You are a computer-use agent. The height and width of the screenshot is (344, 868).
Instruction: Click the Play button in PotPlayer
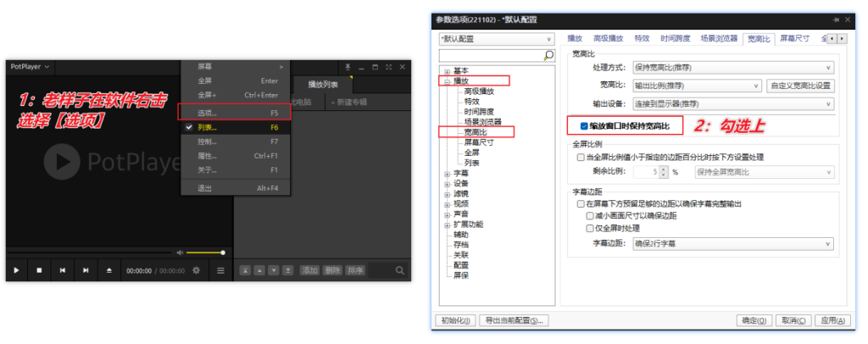click(x=17, y=270)
